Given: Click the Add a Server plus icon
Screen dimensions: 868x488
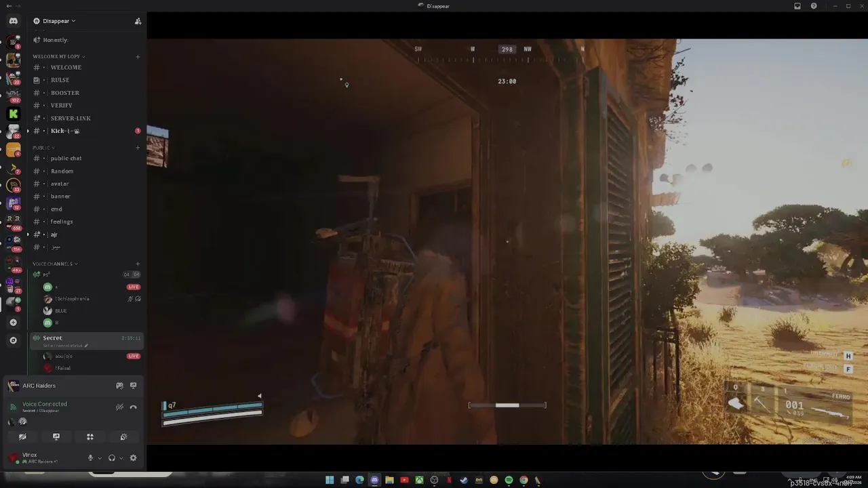Looking at the screenshot, I should [x=13, y=323].
